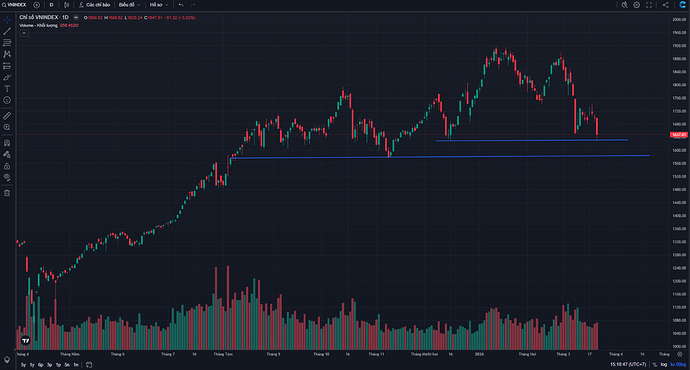Expand the Hồ sơ dropdown
The image size is (690, 370).
coord(158,5)
